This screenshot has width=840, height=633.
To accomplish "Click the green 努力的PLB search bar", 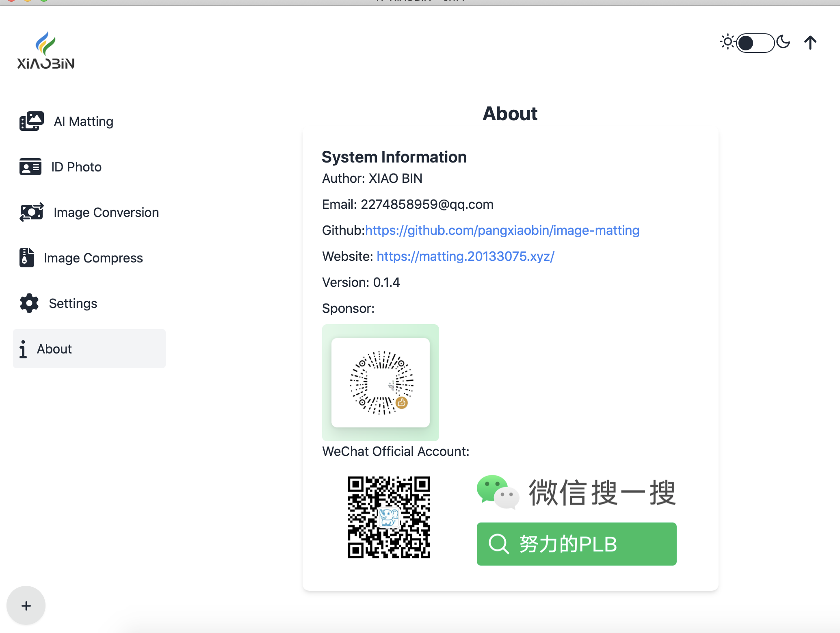I will (x=576, y=544).
